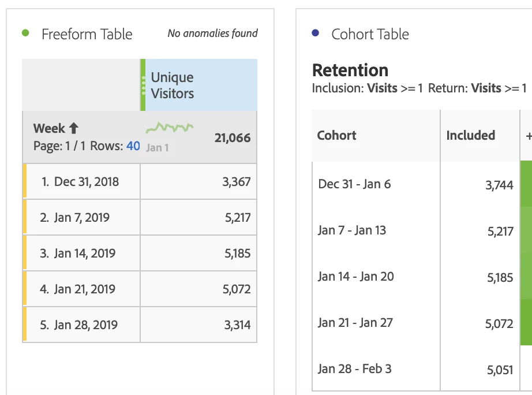This screenshot has height=395, width=532.
Task: Open the Rows 40 count selector
Action: pyautogui.click(x=133, y=146)
